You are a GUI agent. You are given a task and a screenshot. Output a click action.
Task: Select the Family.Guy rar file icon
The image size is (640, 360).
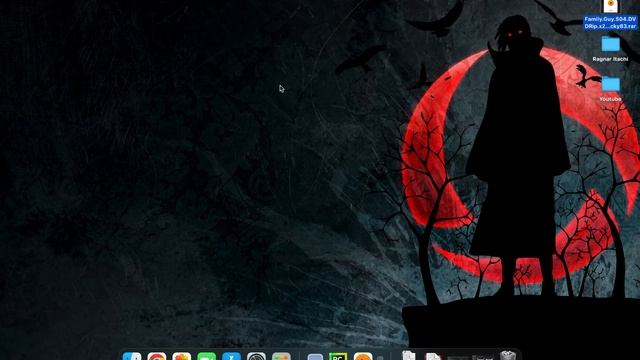coord(611,5)
